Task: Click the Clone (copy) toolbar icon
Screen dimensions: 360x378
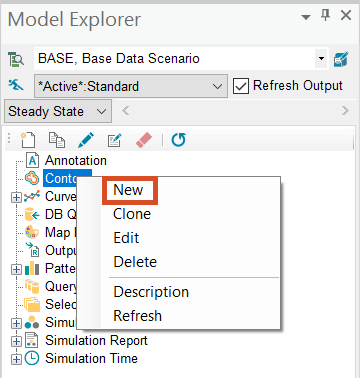Action: 57,140
